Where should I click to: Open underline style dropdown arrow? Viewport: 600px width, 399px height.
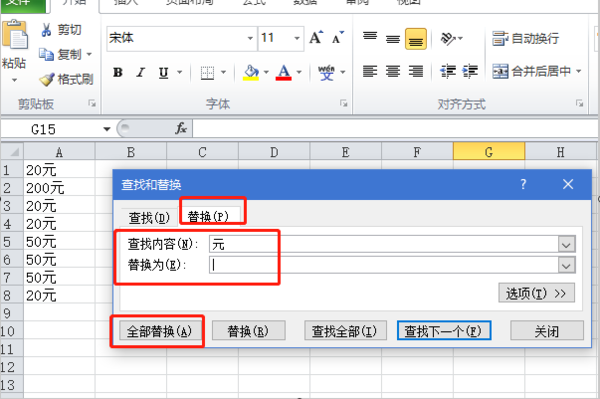(179, 72)
